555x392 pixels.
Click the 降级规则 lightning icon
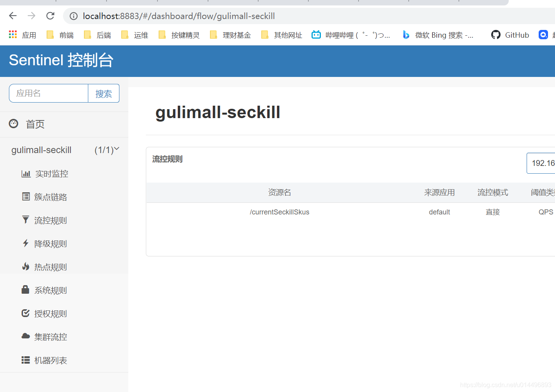click(x=26, y=243)
